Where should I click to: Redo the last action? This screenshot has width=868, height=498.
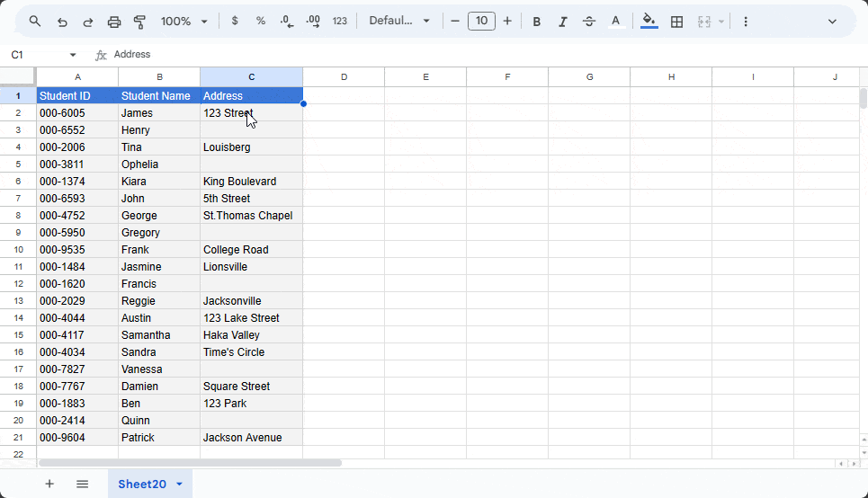click(x=88, y=22)
